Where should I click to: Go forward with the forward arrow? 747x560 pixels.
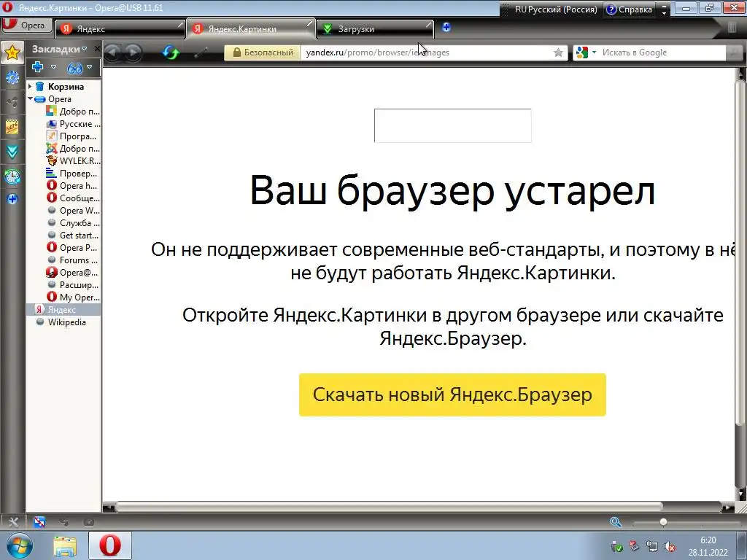pos(133,52)
